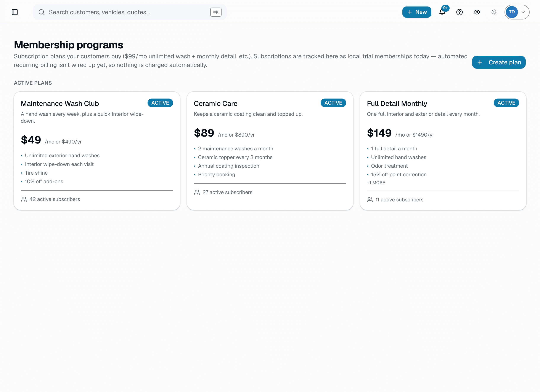Open the Ceramic Care plan title
This screenshot has height=392, width=540.
(215, 104)
